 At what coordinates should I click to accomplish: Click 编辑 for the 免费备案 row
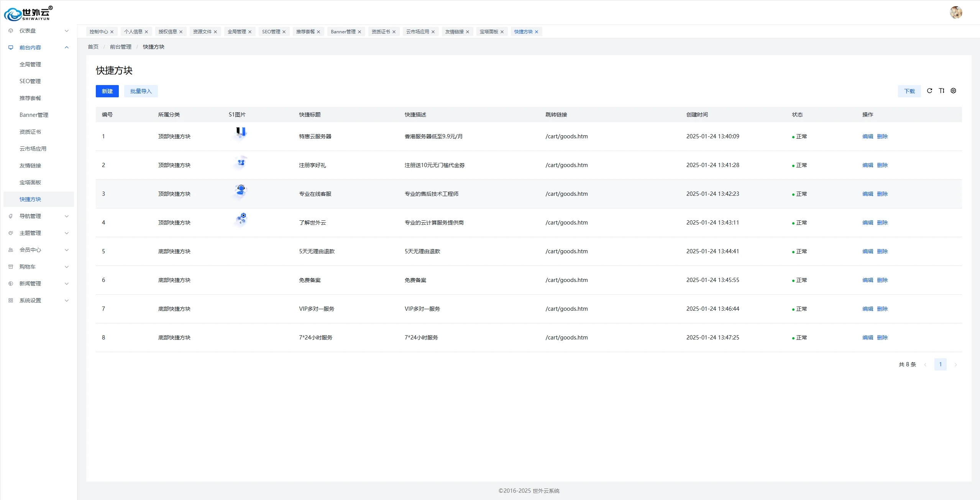click(867, 280)
